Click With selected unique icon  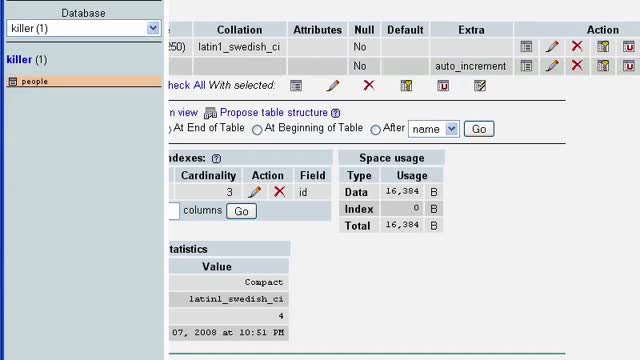click(x=443, y=86)
